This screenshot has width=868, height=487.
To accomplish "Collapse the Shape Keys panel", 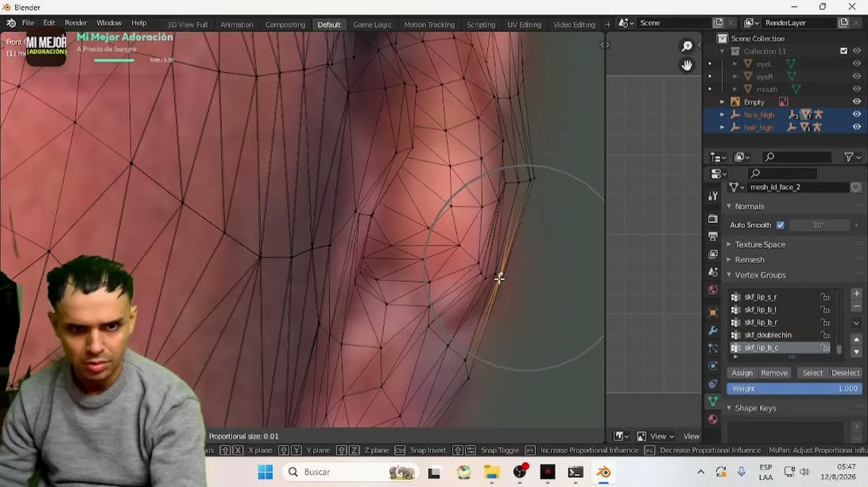I will click(729, 408).
